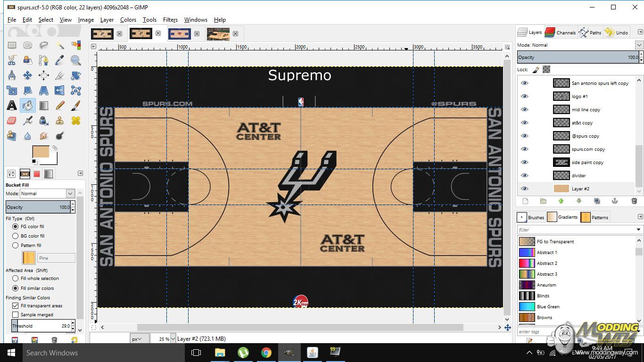
Task: Select the Pattern fill radio button
Action: tap(16, 245)
